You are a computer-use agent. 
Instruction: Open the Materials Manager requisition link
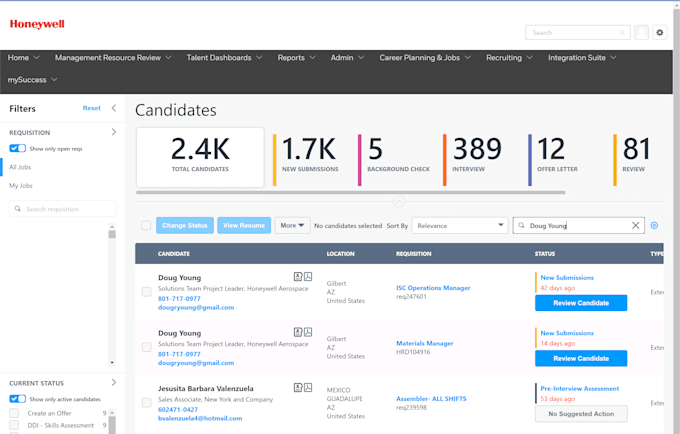pos(425,343)
